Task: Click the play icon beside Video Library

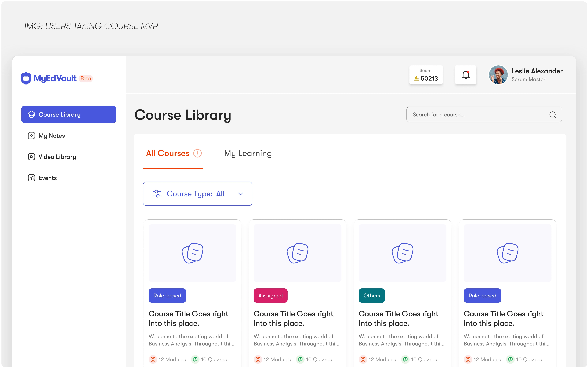Action: tap(31, 157)
